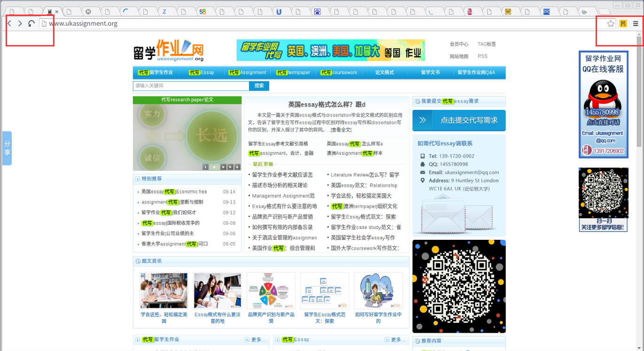Open the 英国essay格式怎么样 headline article
The height and width of the screenshot is (351, 644).
pos(326,105)
